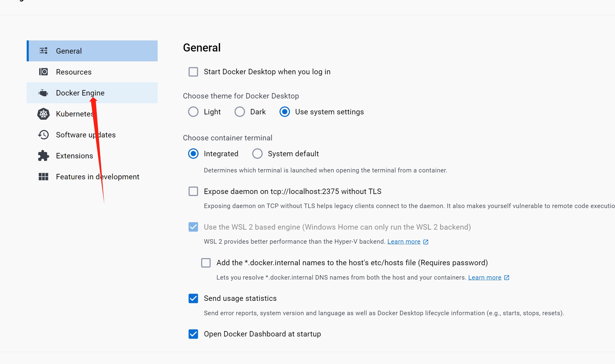Go to Software updates section
This screenshot has height=364, width=615.
tap(92, 135)
